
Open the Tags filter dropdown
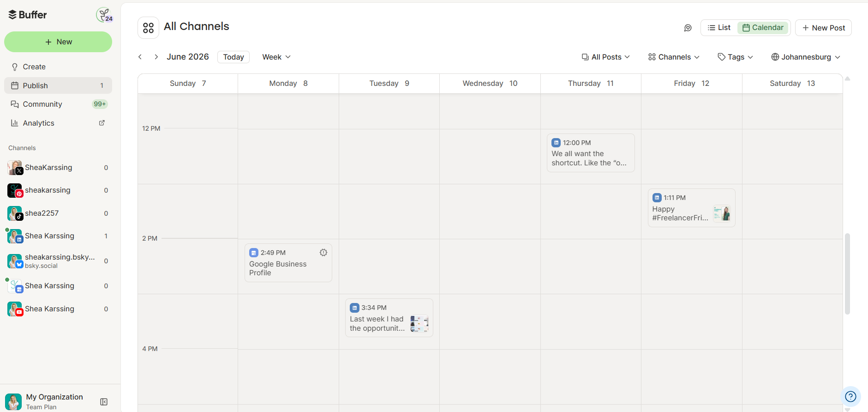pos(736,57)
